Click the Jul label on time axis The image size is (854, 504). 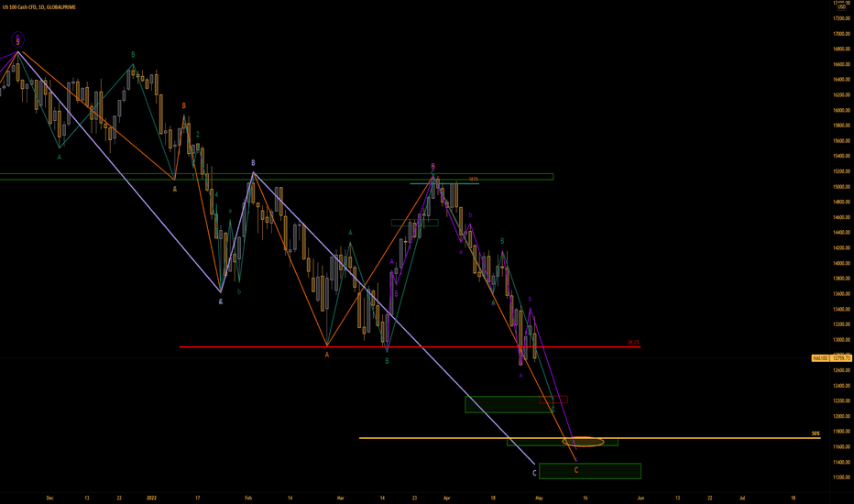click(742, 498)
